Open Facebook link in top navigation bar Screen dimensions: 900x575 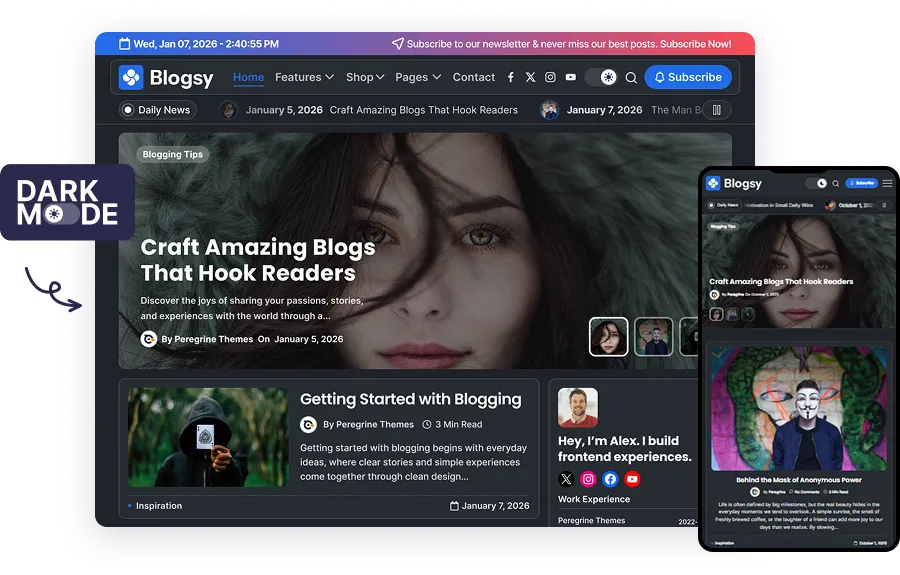pos(510,77)
